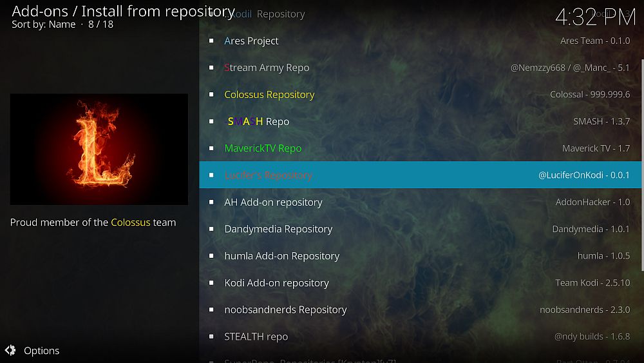The image size is (644, 363).
Task: Click bullet icon beside AH Add-on repository
Action: point(211,202)
